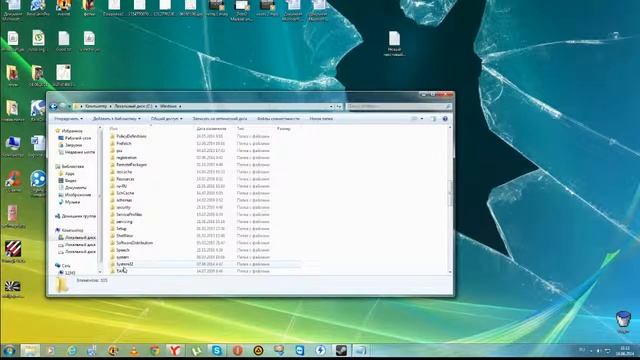
Task: Click the change view icon in Explorer toolbar
Action: [414, 119]
